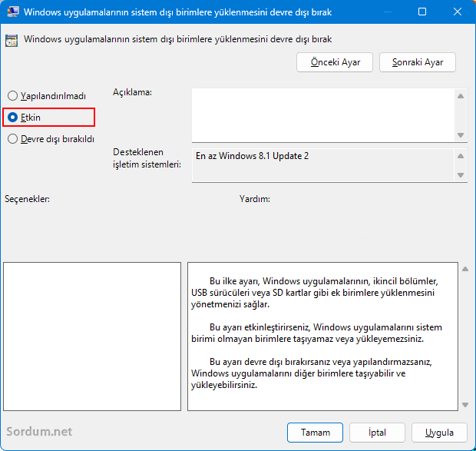This screenshot has width=476, height=451.
Task: Click the Açıklama box scroll down arrow
Action: (461, 135)
